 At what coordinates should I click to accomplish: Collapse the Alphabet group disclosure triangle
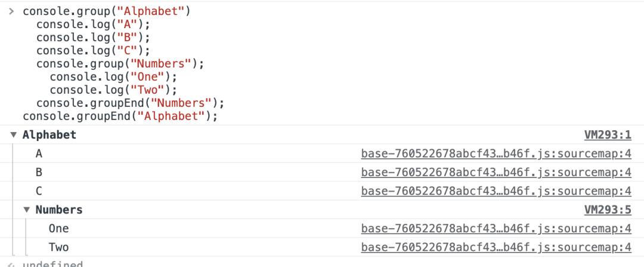14,135
